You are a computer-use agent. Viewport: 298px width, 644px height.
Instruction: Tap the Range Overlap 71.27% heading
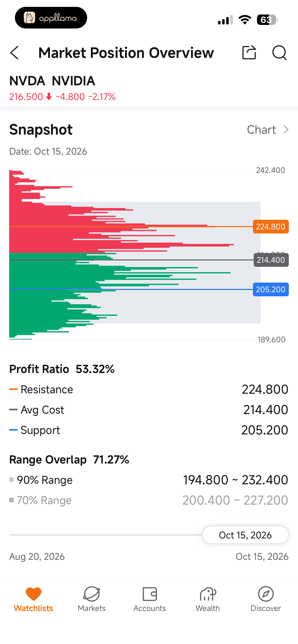pos(69,460)
